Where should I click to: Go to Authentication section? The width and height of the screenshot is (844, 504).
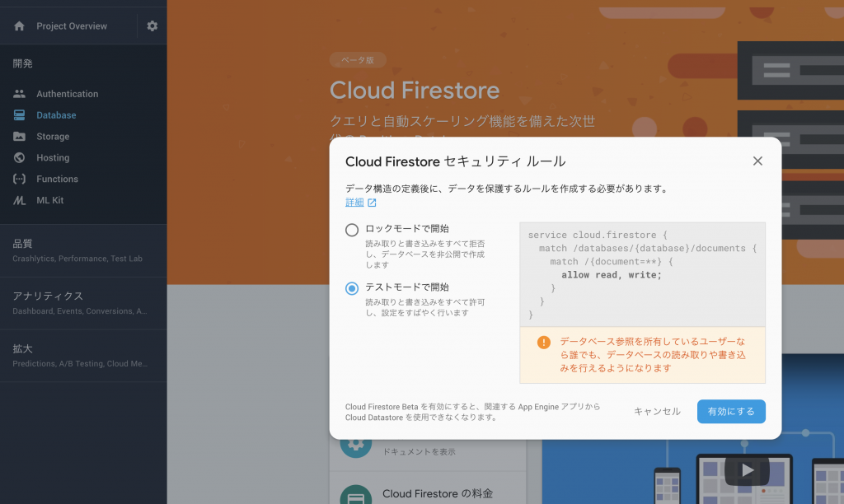68,94
